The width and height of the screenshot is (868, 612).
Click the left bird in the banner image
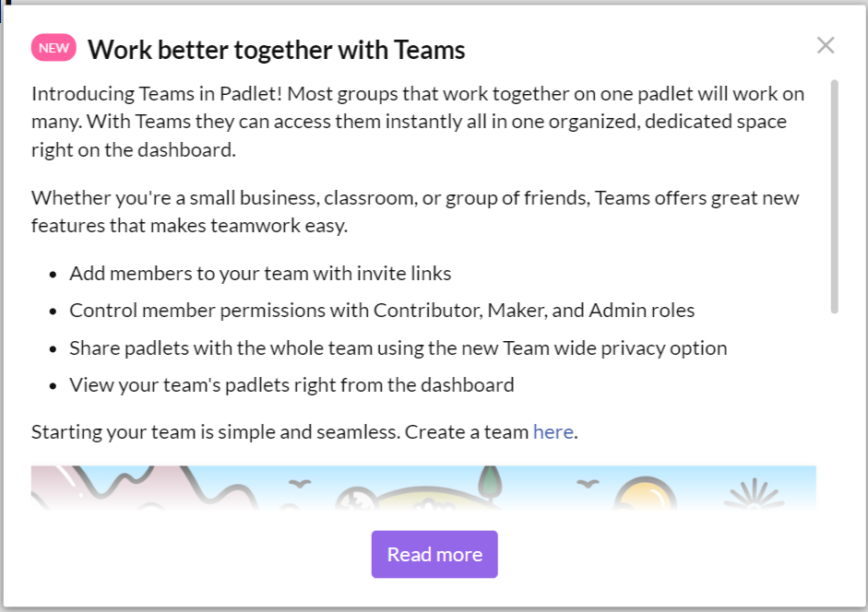[x=300, y=484]
